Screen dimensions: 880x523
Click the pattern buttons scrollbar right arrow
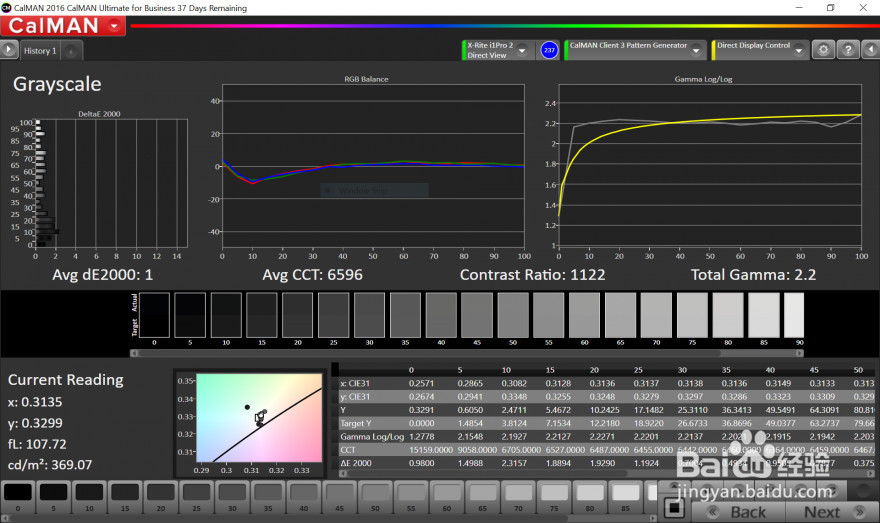[x=653, y=518]
